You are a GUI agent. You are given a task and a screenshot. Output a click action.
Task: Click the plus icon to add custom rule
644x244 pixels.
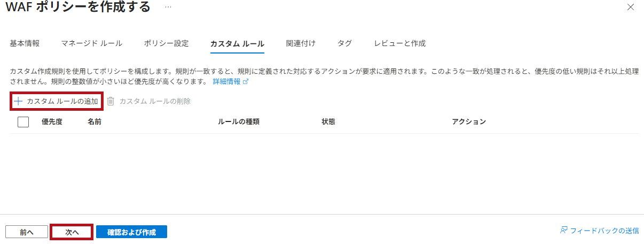coord(18,101)
